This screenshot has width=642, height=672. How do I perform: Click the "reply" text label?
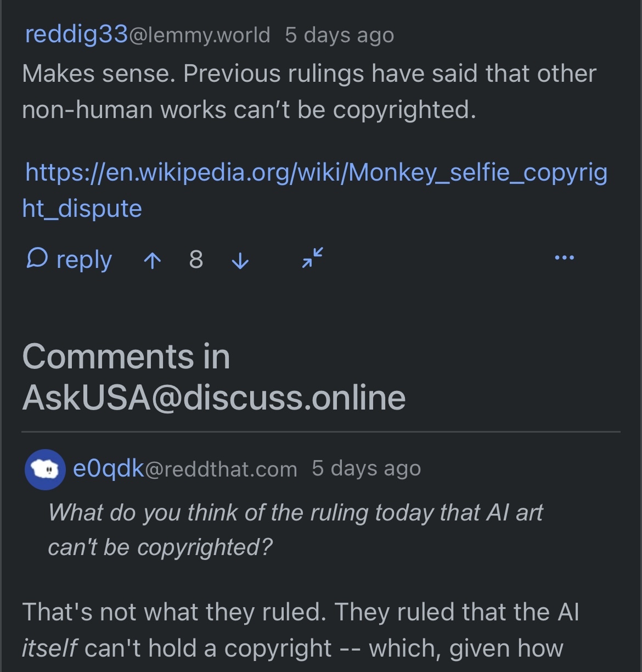coord(84,260)
